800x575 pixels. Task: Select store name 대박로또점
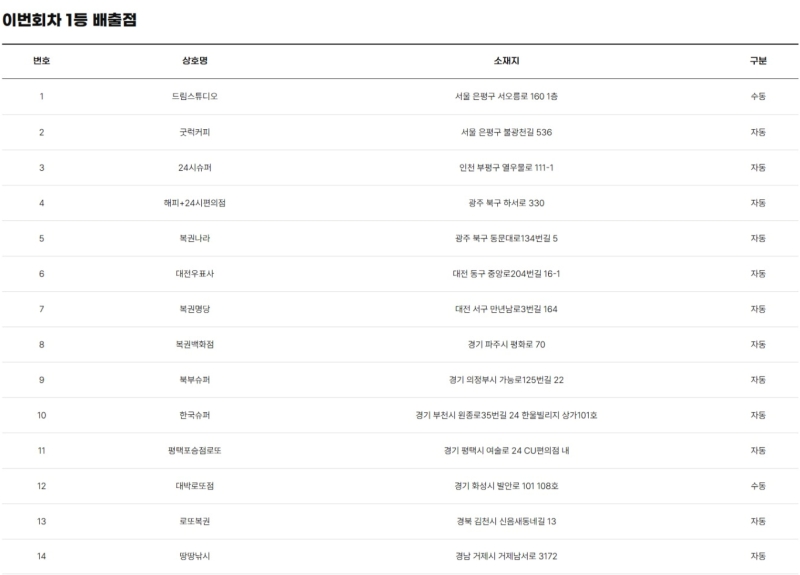click(x=195, y=486)
